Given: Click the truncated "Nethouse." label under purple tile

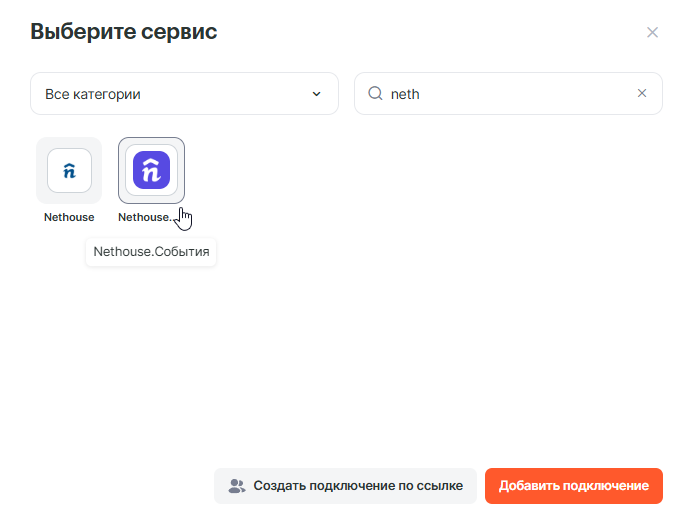Looking at the screenshot, I should (x=145, y=217).
